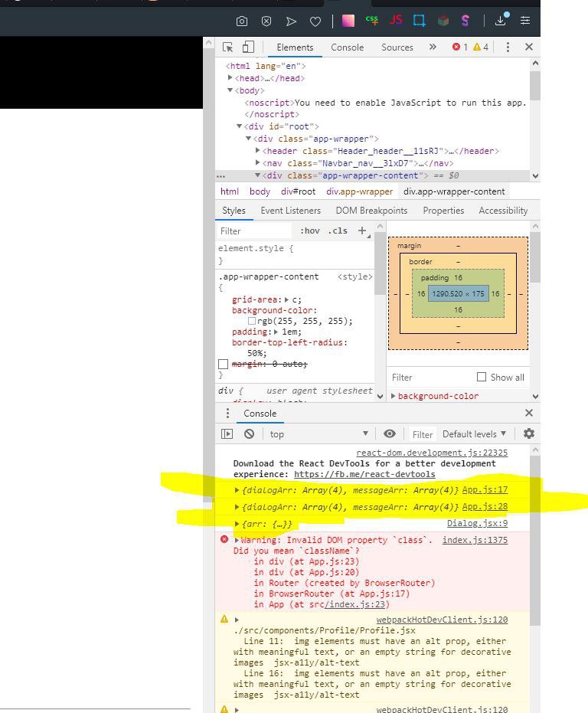This screenshot has width=588, height=713.
Task: Show the console sidebar icon
Action: tap(227, 433)
